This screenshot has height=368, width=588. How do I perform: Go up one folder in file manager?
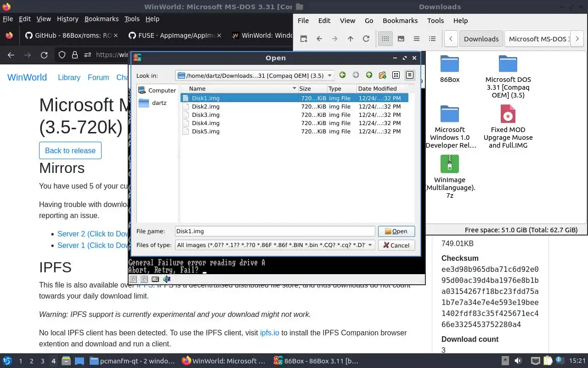pos(351,39)
